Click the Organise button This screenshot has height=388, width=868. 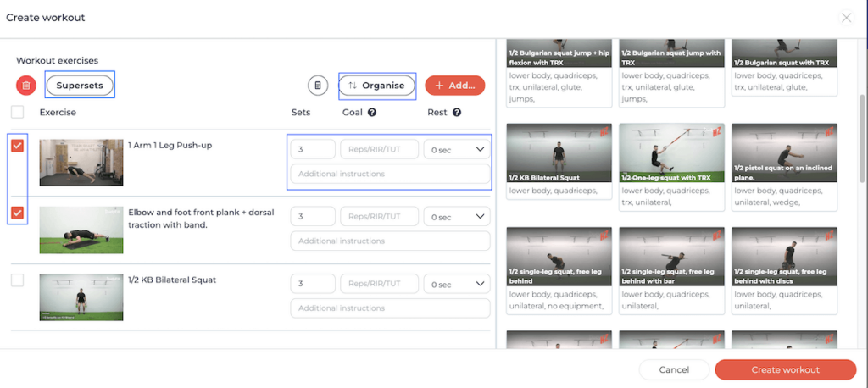(x=377, y=85)
